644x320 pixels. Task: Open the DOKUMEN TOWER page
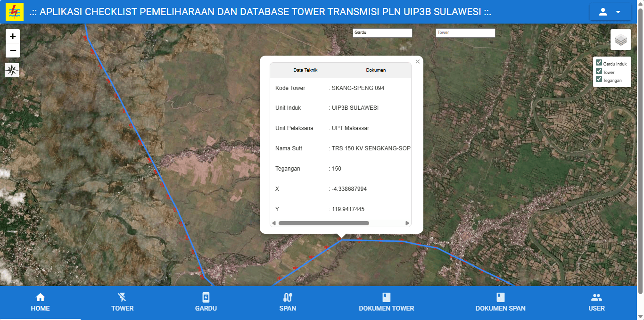[387, 302]
